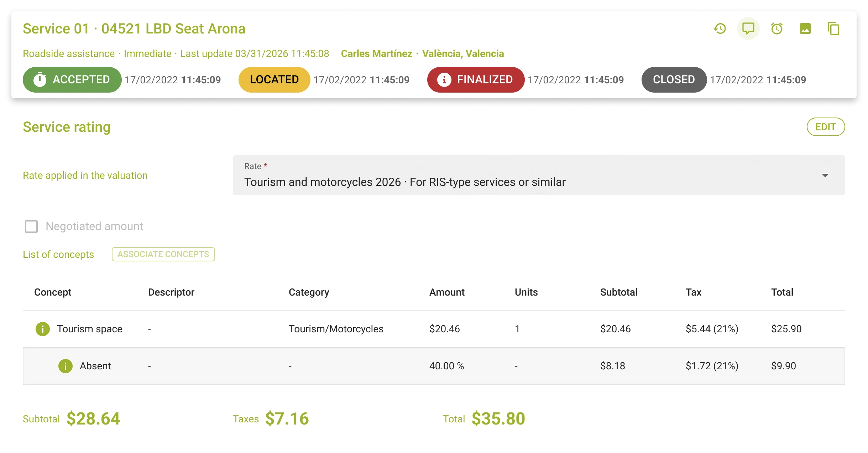868x453 pixels.
Task: Select the Service rating section header
Action: click(x=67, y=127)
